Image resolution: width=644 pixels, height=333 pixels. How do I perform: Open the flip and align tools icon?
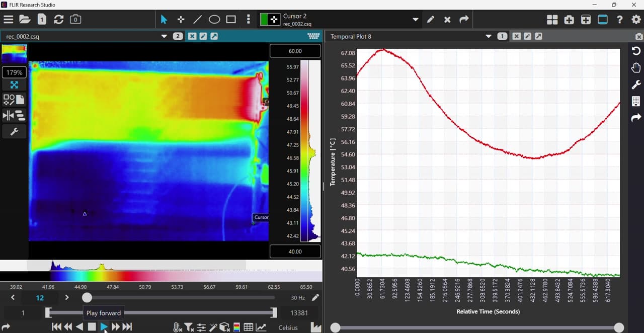[14, 116]
